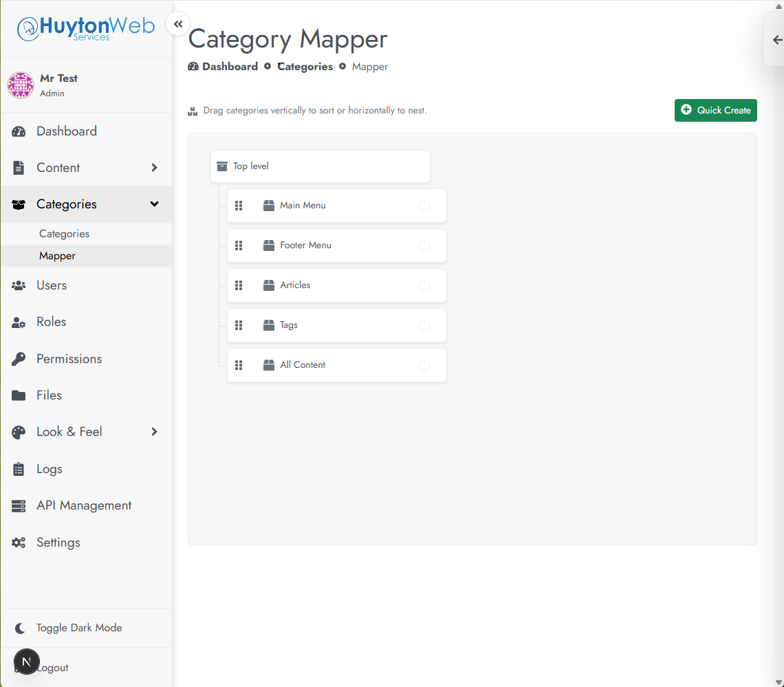The width and height of the screenshot is (784, 687).
Task: Click the box icon beside All Content
Action: [x=269, y=365]
